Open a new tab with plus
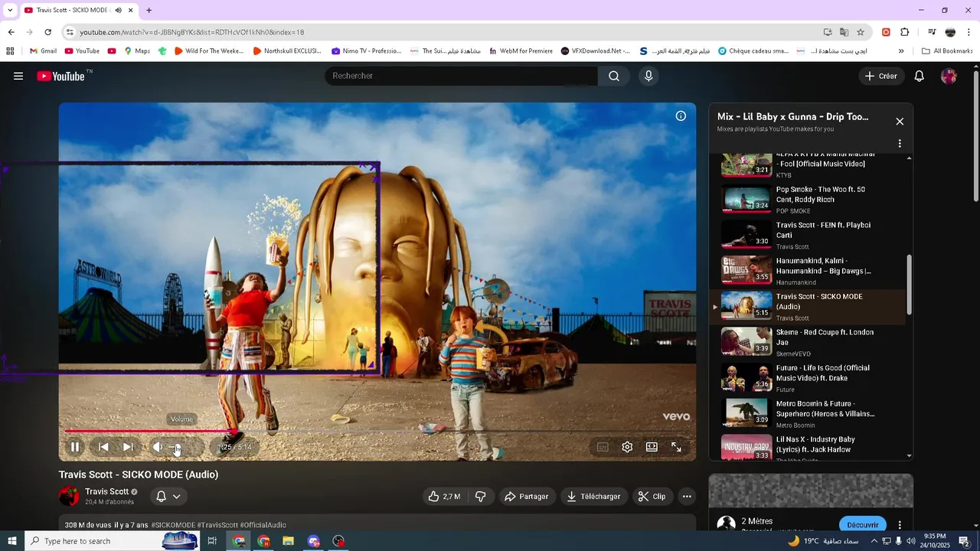Viewport: 980px width, 551px height. 149,11
